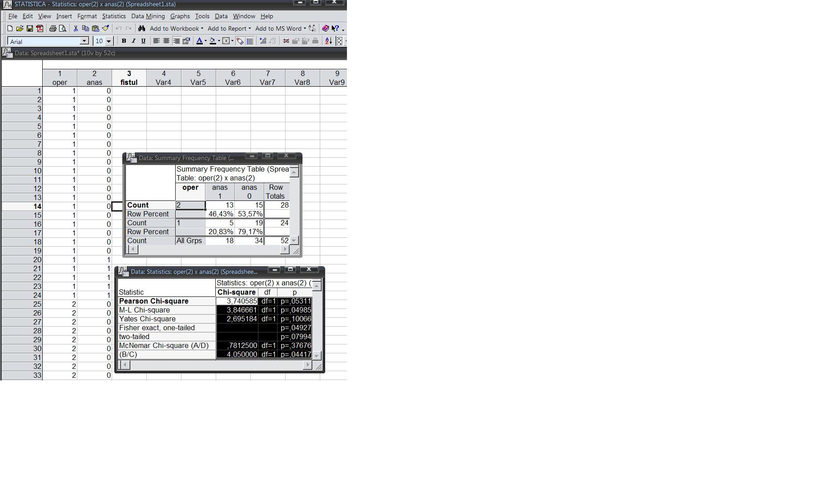Screen dimensions: 822x504
Task: Toggle Bold formatting
Action: tap(124, 41)
